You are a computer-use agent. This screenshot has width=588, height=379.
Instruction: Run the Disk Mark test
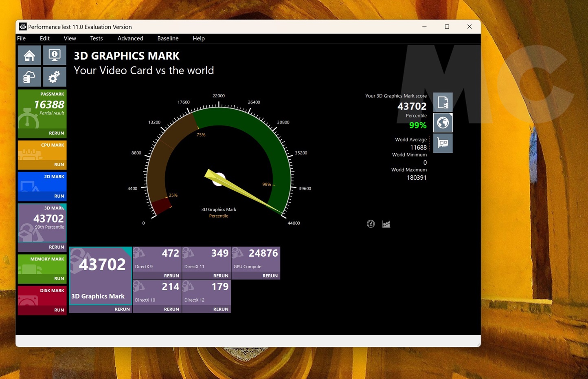click(59, 310)
